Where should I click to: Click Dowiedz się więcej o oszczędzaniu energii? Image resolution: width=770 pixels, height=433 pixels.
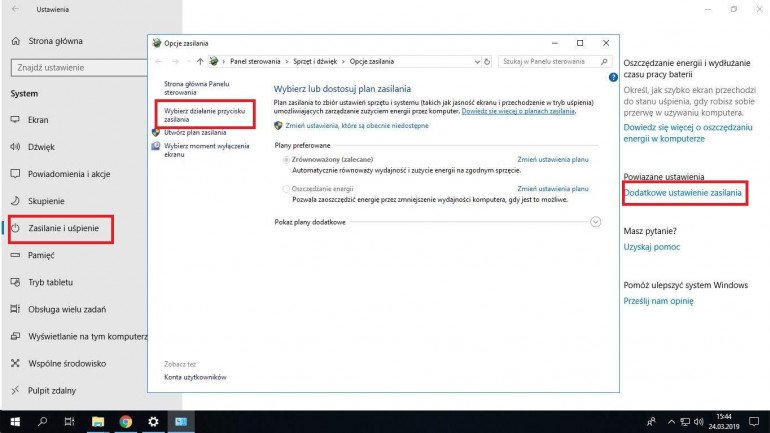pyautogui.click(x=688, y=133)
